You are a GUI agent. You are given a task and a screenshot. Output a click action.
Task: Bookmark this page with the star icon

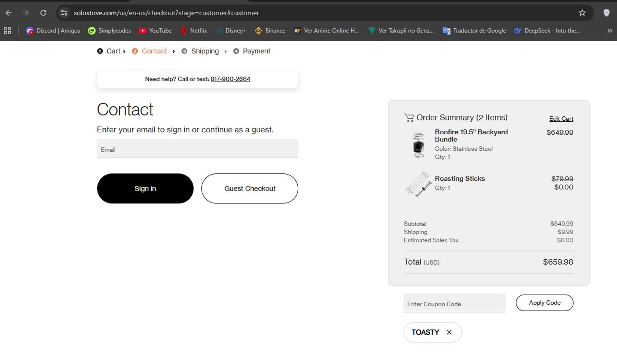pos(582,13)
